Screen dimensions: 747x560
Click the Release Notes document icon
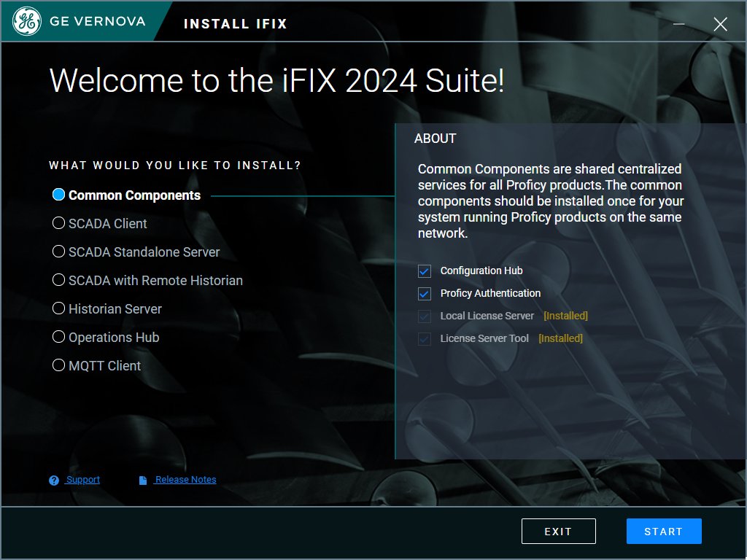[x=143, y=481]
